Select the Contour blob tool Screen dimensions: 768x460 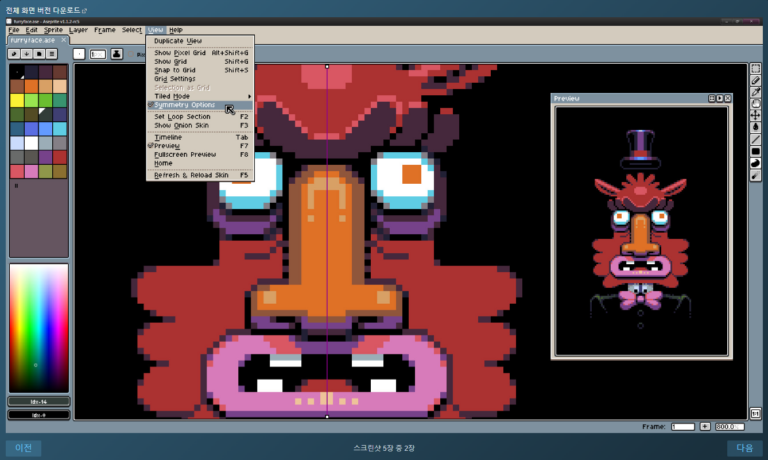point(755,163)
